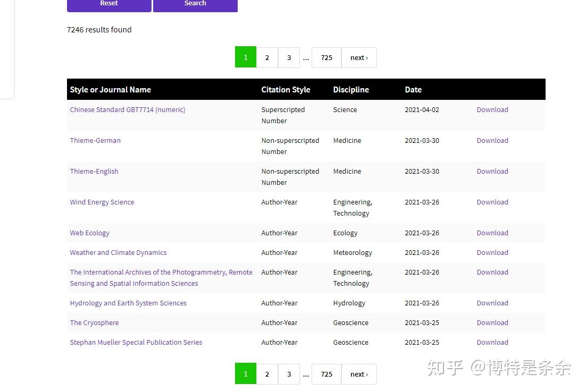
Task: Download The Cryosphere citation style
Action: 492,322
